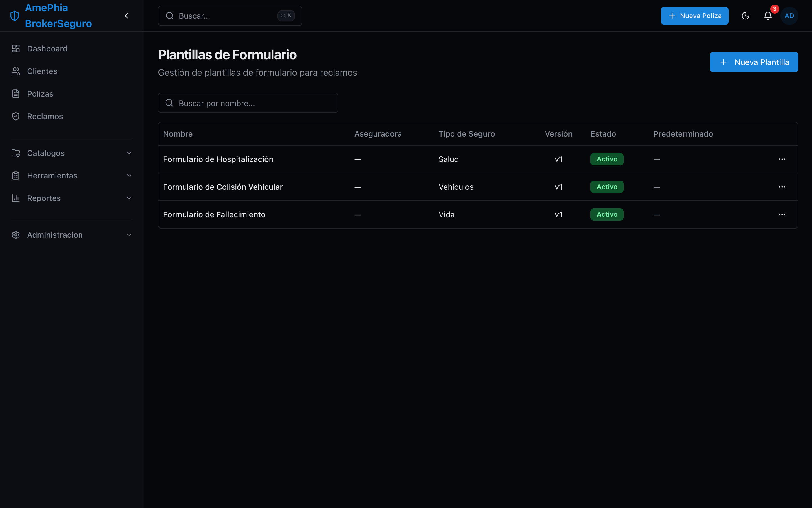Open actions menu for Formulario de Hospitalización
The width and height of the screenshot is (812, 508).
tap(782, 159)
